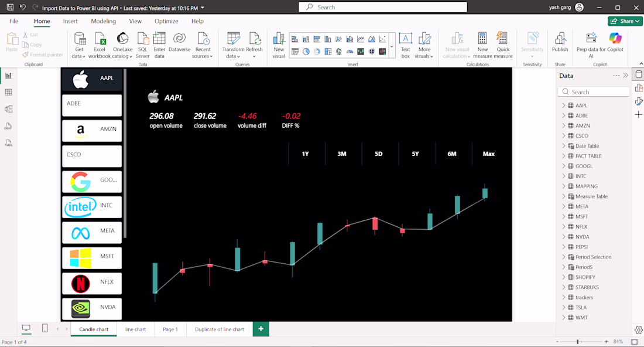Click the Share button
Screen dimensions: 644x347
click(x=625, y=21)
